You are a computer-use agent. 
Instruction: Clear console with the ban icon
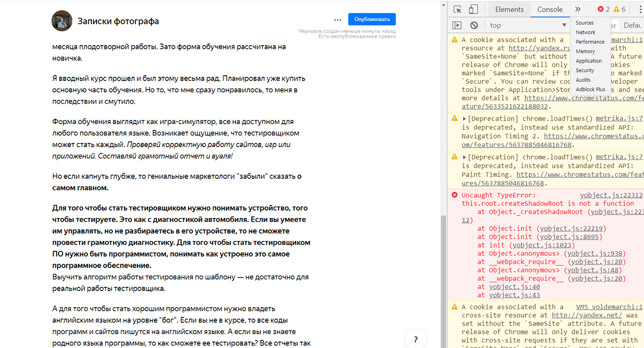click(x=474, y=25)
